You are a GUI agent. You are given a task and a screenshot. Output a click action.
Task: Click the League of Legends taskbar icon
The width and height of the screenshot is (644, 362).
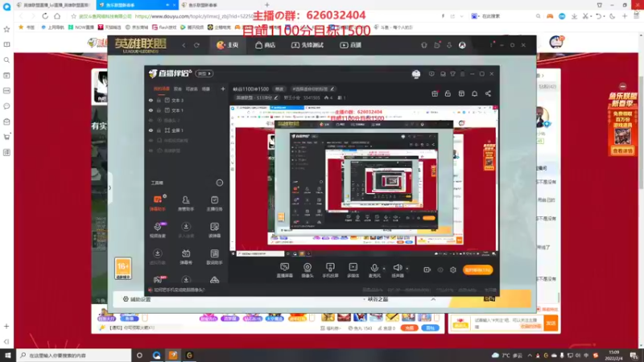[x=189, y=355]
